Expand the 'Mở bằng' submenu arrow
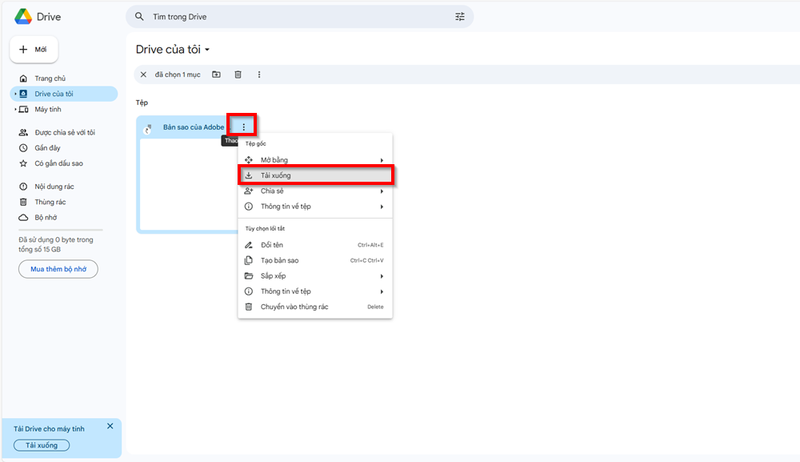The width and height of the screenshot is (800, 462). (382, 160)
